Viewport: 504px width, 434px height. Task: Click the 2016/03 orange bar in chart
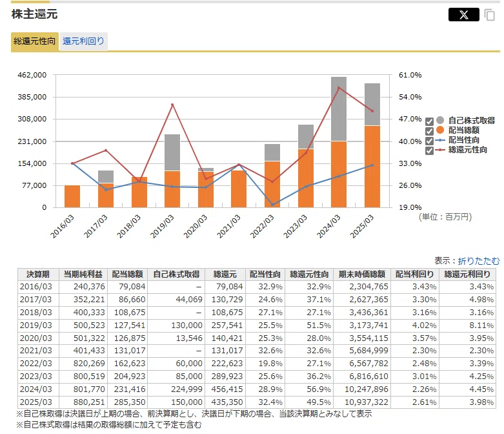point(72,196)
